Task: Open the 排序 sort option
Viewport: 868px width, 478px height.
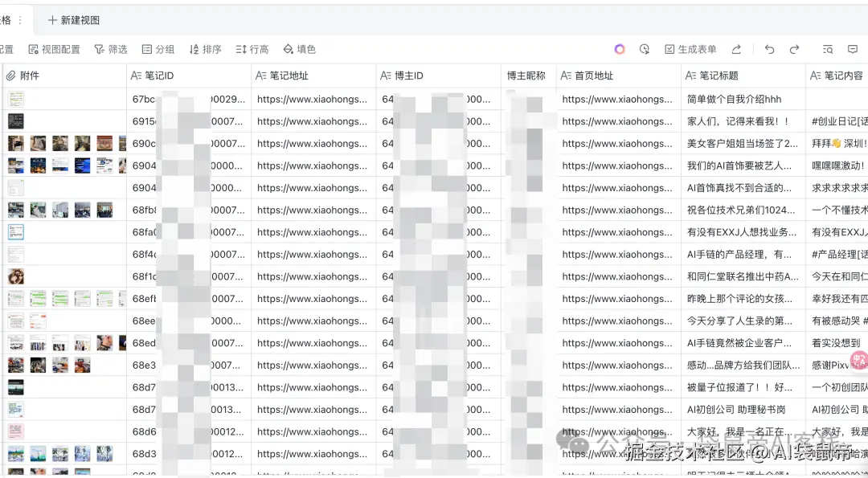Action: (x=205, y=50)
